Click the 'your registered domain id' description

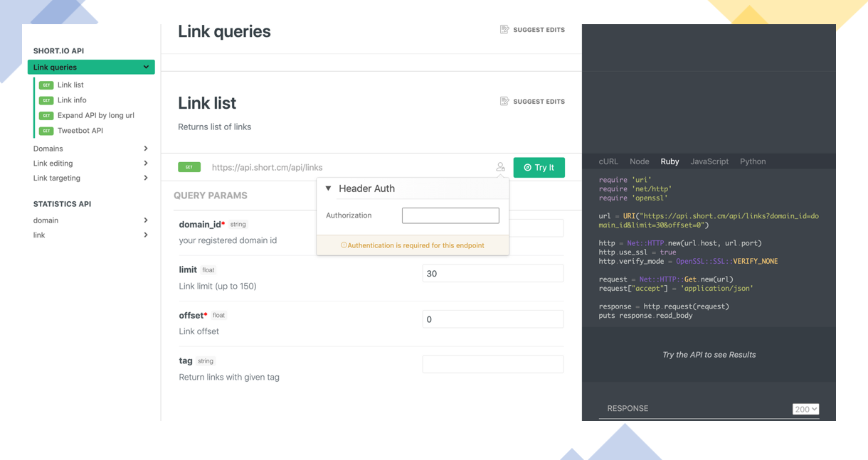click(228, 240)
